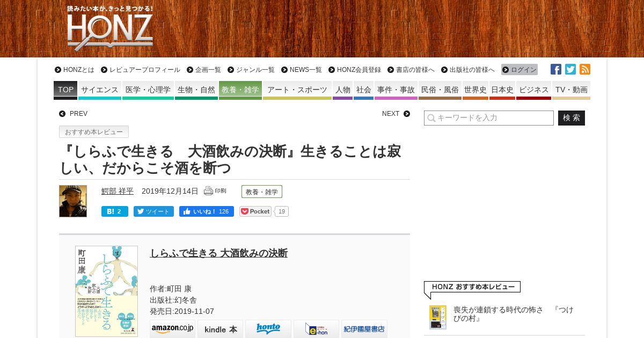The width and height of the screenshot is (644, 338).
Task: Share via ツイート button
Action: [x=153, y=211]
